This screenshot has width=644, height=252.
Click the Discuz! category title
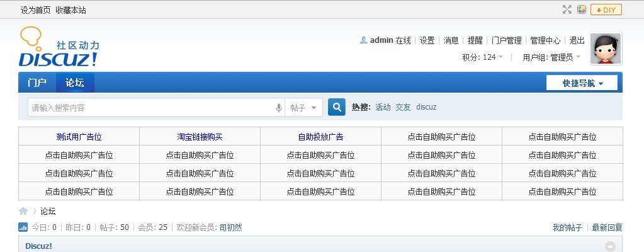[38, 246]
